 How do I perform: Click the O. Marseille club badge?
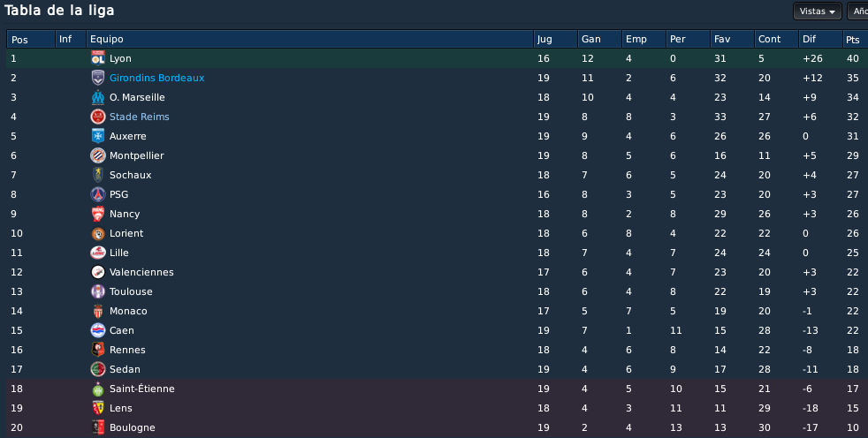(x=98, y=97)
